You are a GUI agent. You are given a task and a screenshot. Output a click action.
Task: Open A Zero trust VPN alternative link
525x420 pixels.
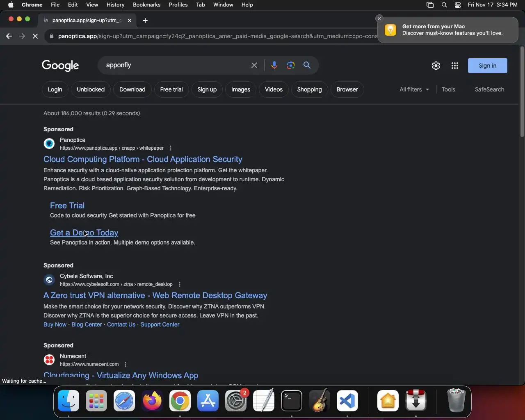(155, 295)
